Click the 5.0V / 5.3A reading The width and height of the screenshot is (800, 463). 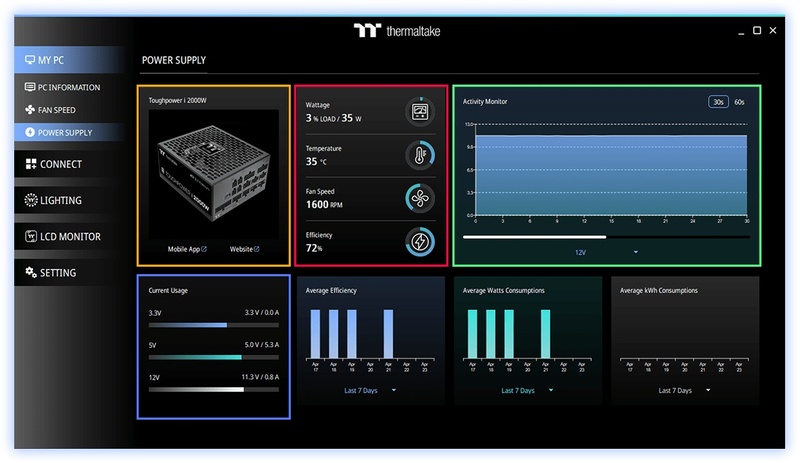262,345
